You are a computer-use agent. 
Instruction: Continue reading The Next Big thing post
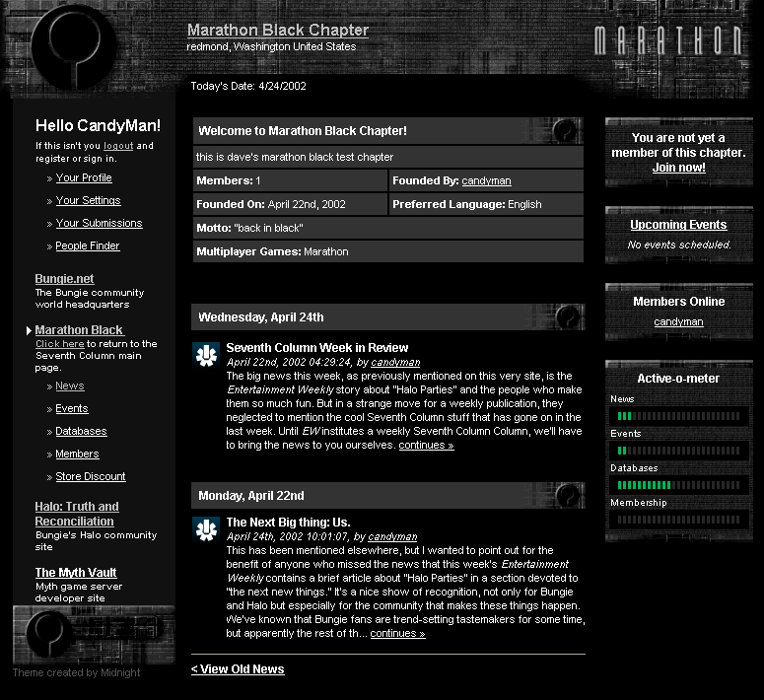[397, 633]
